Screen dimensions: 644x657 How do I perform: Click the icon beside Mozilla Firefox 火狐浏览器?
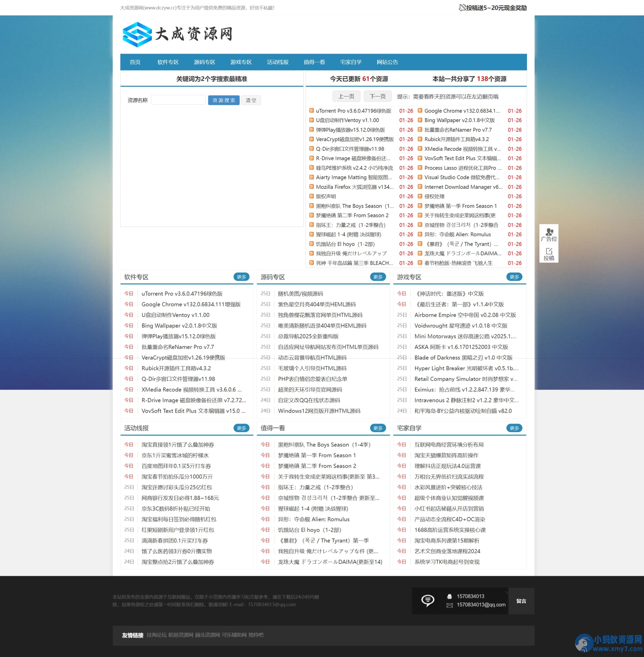[311, 187]
